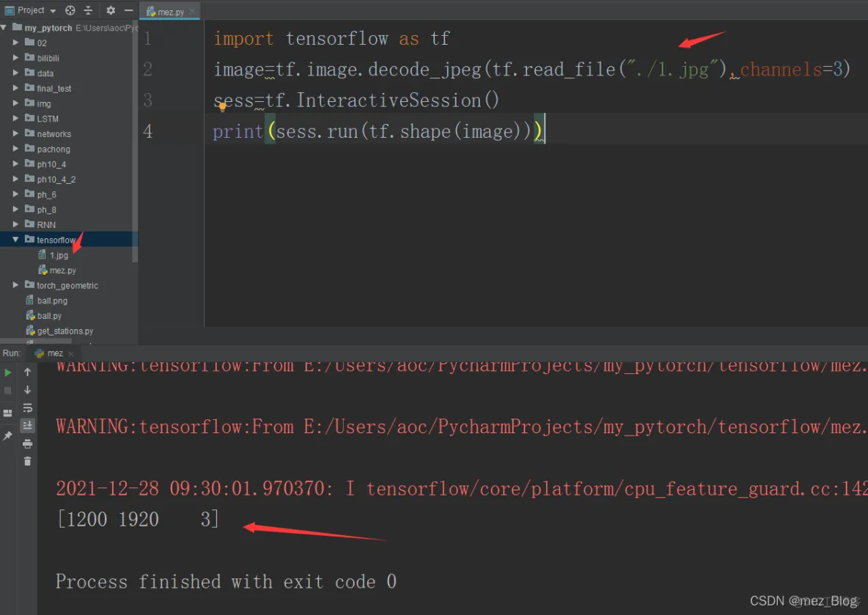Open Project panel settings gear
868x615 pixels.
pos(111,10)
